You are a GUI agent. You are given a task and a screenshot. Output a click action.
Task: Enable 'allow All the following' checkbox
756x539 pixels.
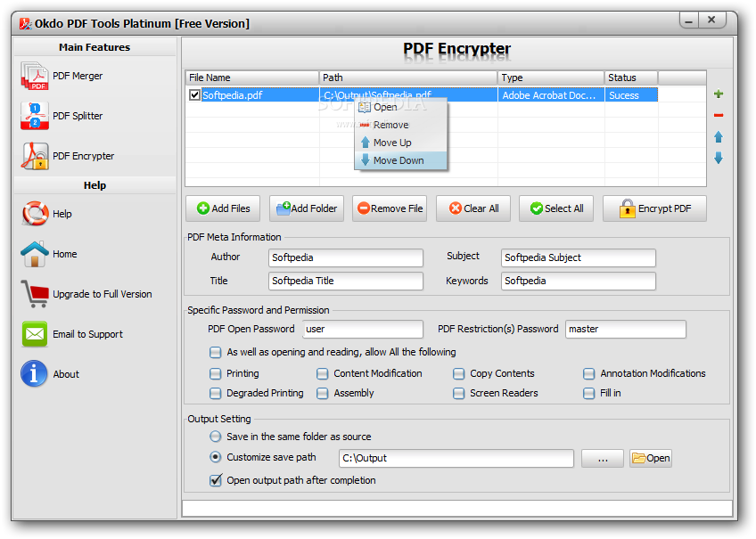click(x=215, y=353)
